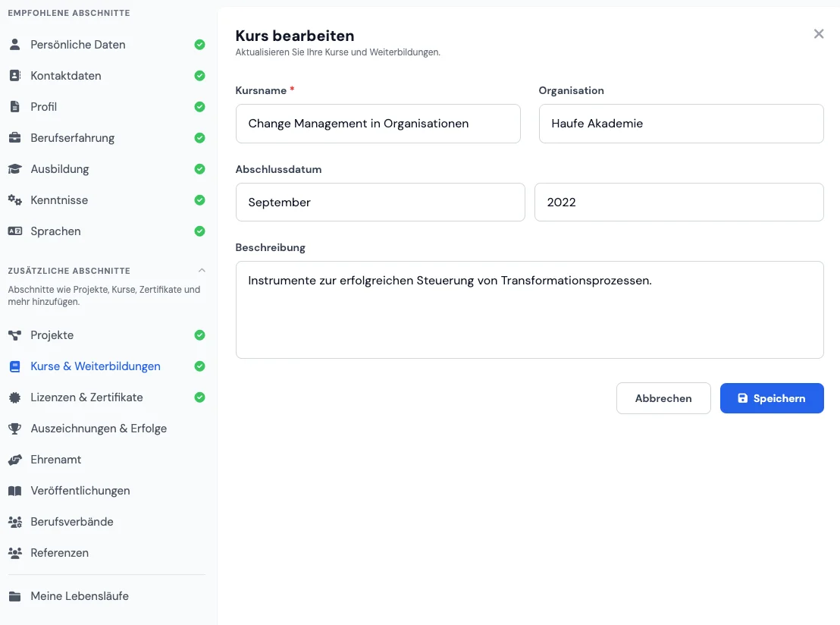840x625 pixels.
Task: Click green checkmark next to Berufserfahrung
Action: pyautogui.click(x=200, y=138)
